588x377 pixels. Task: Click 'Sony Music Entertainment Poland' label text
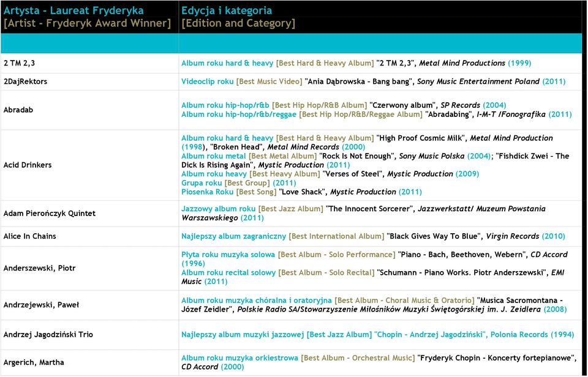tap(478, 81)
